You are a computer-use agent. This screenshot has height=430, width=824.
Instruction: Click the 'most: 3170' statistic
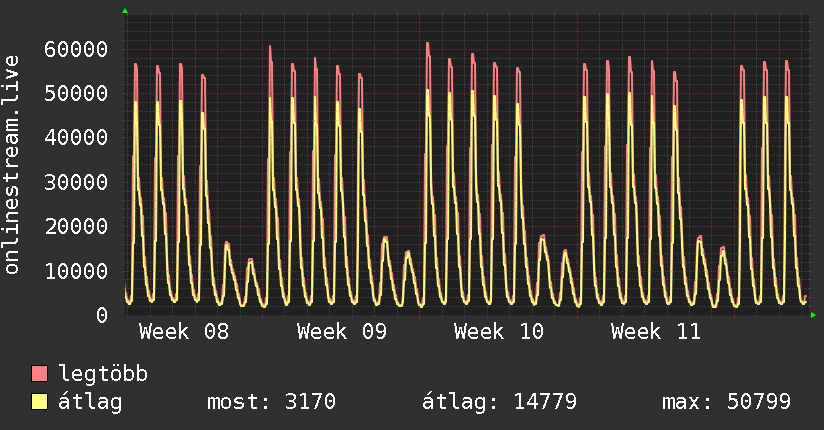tap(270, 402)
